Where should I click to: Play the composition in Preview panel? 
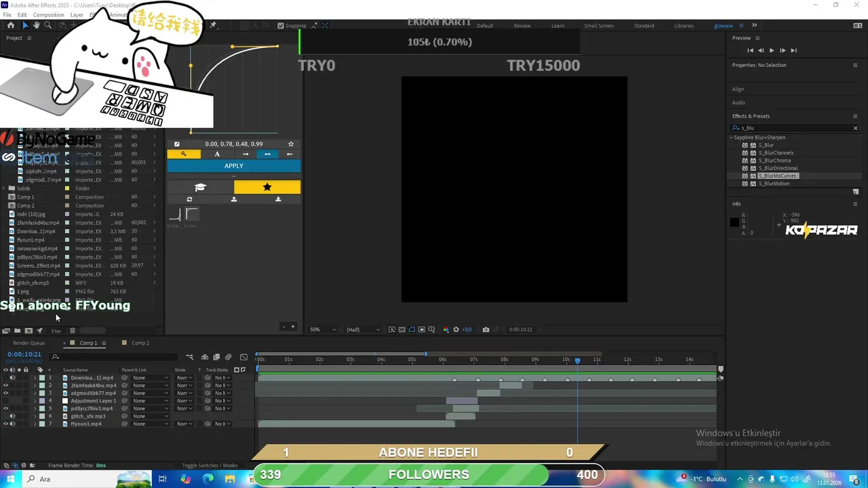tap(771, 50)
